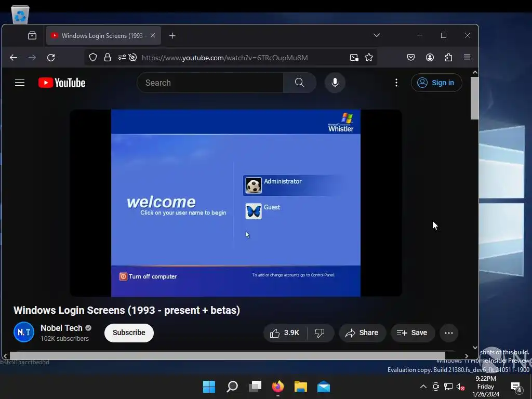This screenshot has height=399, width=532.
Task: Open Firefox extensions puzzle icon
Action: pyautogui.click(x=448, y=57)
